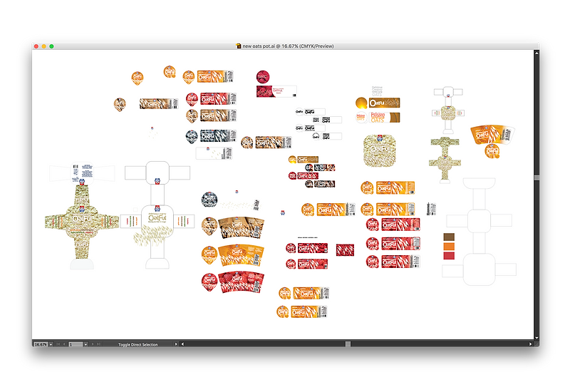
Task: Open the zoom level dropdown arrow
Action: pos(51,344)
